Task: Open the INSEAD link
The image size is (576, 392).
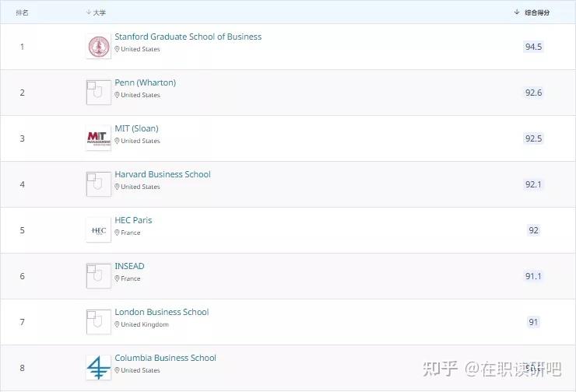Action: tap(129, 266)
